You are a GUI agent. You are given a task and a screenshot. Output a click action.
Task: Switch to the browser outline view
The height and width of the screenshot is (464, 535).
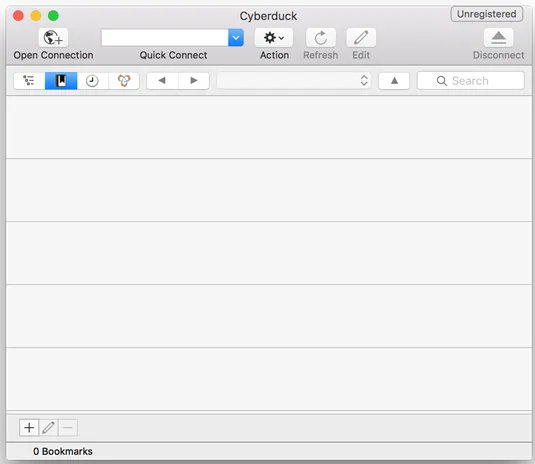(29, 81)
